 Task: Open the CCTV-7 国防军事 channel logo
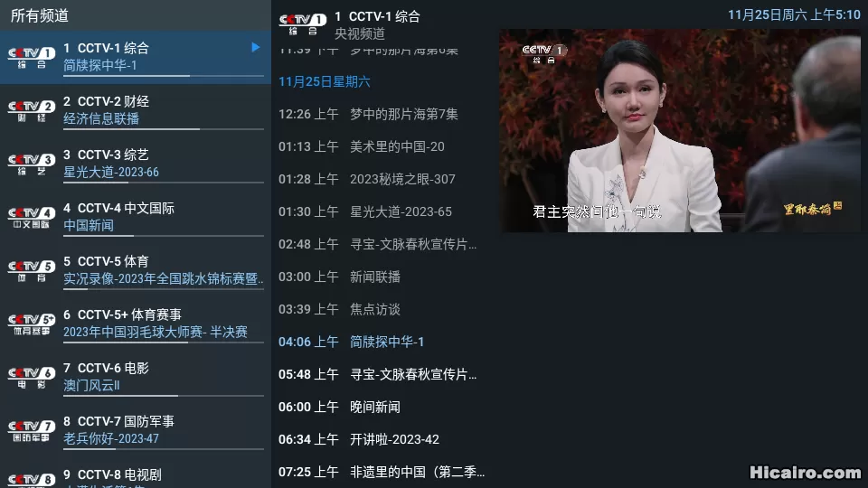tap(32, 430)
